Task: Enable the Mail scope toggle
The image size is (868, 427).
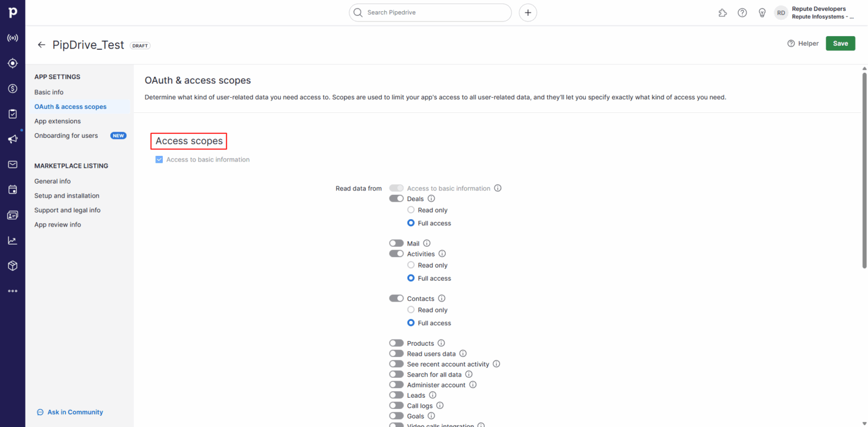Action: point(396,243)
